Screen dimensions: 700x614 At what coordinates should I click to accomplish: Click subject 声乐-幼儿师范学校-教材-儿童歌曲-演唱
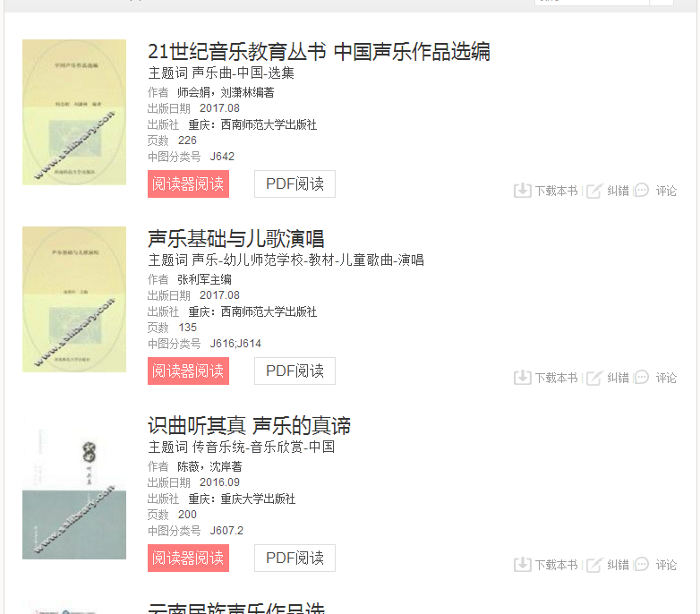pyautogui.click(x=308, y=260)
